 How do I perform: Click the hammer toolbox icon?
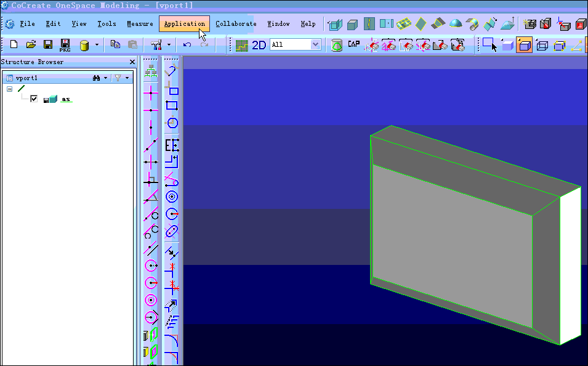coord(156,45)
